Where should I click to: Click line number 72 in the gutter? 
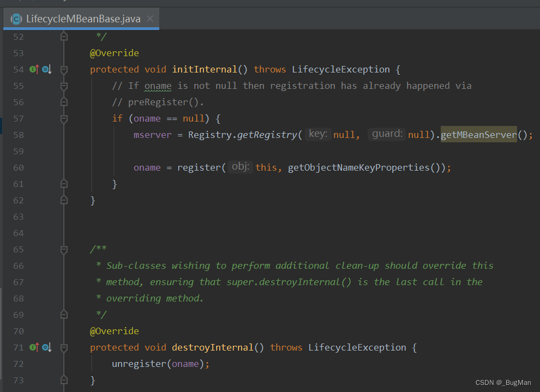[x=19, y=364]
